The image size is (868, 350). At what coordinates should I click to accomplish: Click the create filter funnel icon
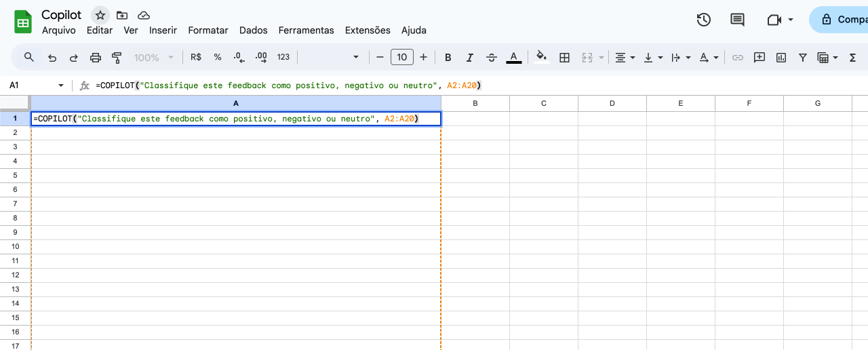(x=803, y=58)
